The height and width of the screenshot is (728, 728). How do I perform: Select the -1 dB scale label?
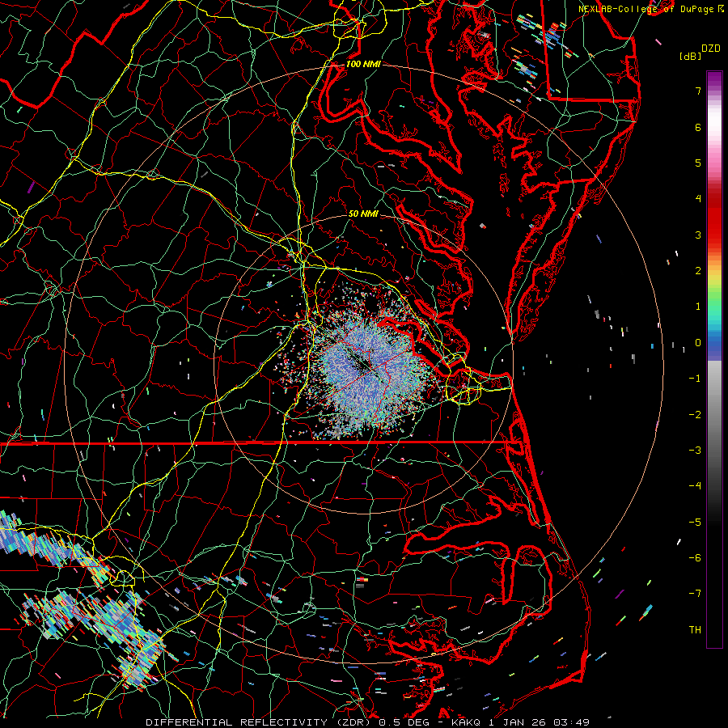coord(695,379)
